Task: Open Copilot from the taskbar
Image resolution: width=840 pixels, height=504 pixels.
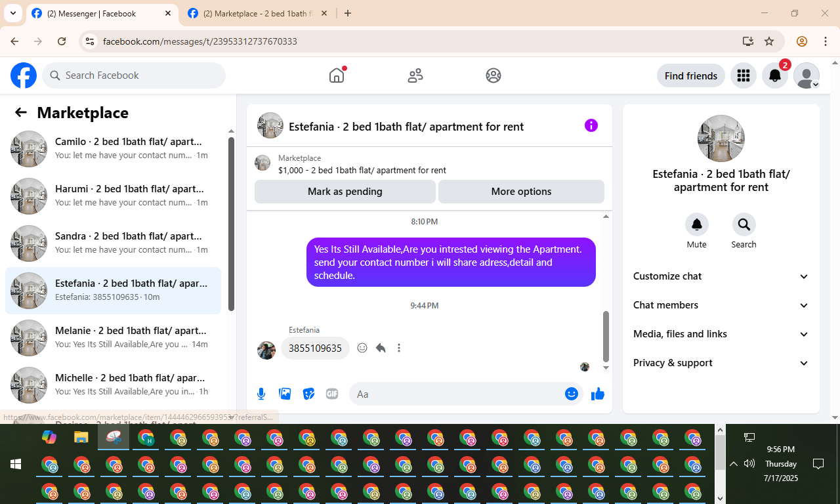Action: (x=49, y=437)
